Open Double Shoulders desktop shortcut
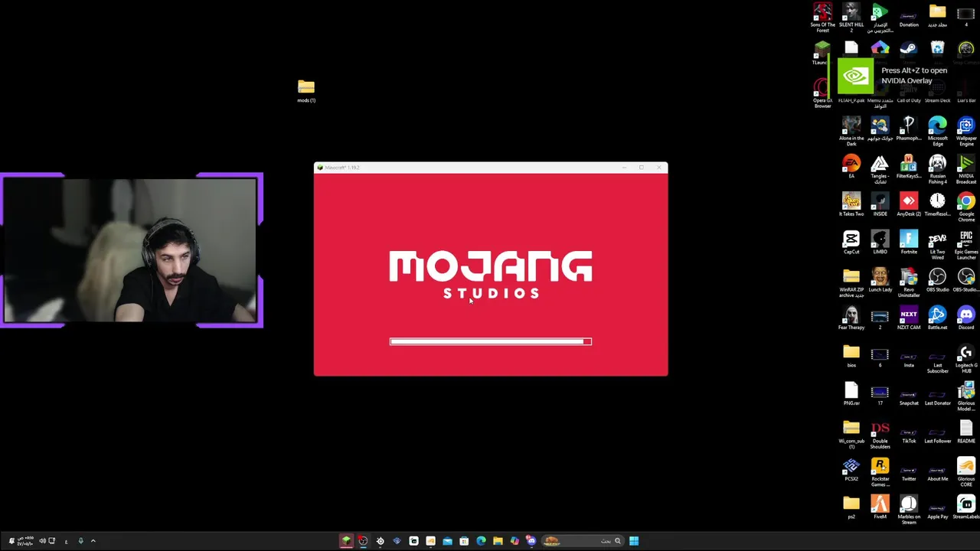 [x=880, y=434]
